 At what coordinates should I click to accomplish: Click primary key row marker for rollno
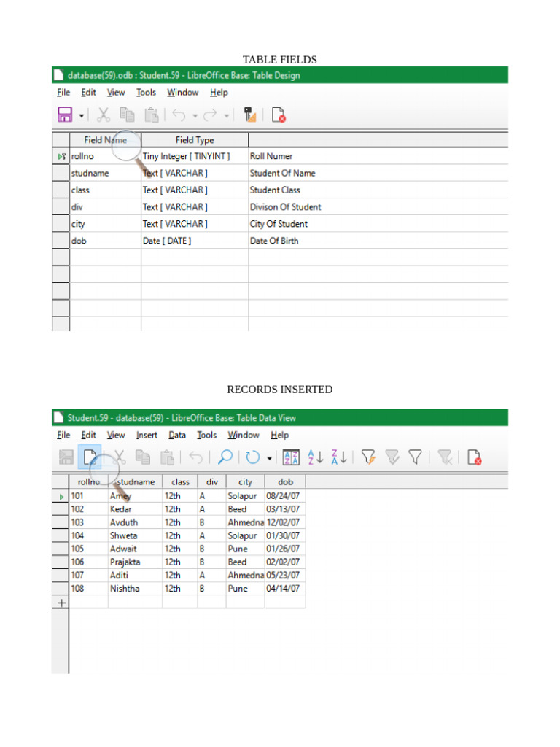(x=61, y=156)
